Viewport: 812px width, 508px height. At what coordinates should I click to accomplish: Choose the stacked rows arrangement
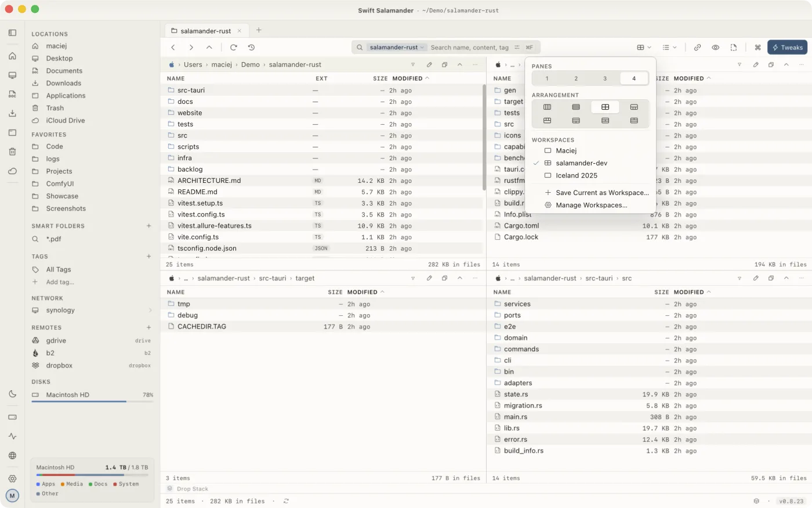pyautogui.click(x=576, y=107)
